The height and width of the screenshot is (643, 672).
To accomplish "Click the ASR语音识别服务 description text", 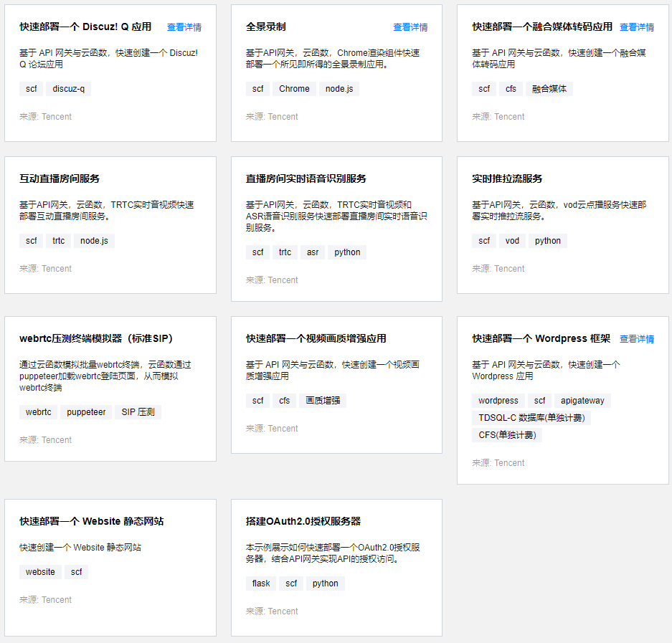I will point(336,216).
